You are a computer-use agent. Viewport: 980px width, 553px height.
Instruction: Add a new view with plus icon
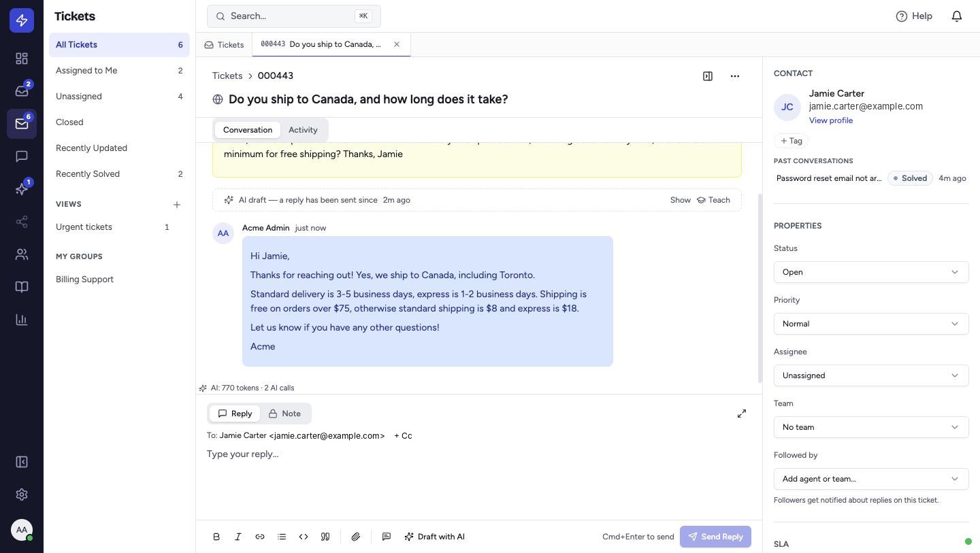tap(177, 204)
